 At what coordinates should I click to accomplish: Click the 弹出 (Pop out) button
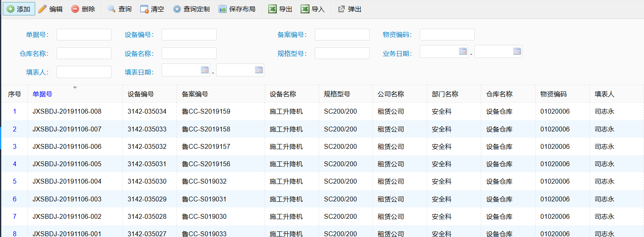tap(350, 9)
